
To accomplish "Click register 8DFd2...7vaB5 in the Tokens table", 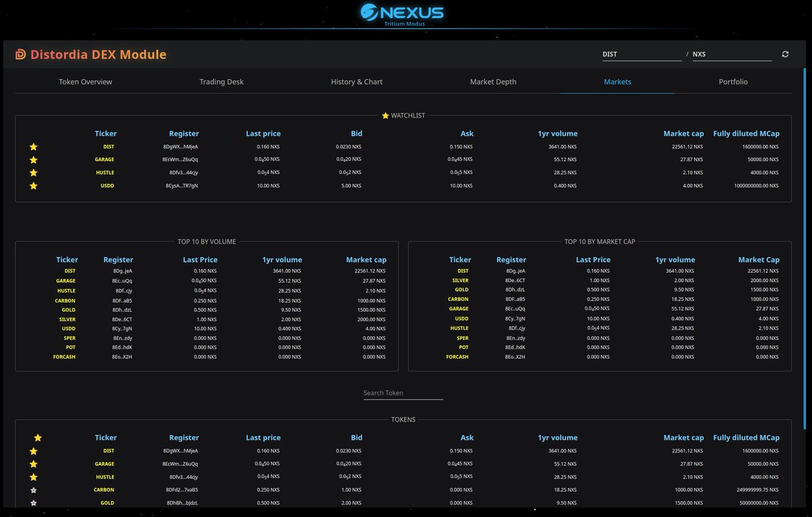I will (182, 490).
